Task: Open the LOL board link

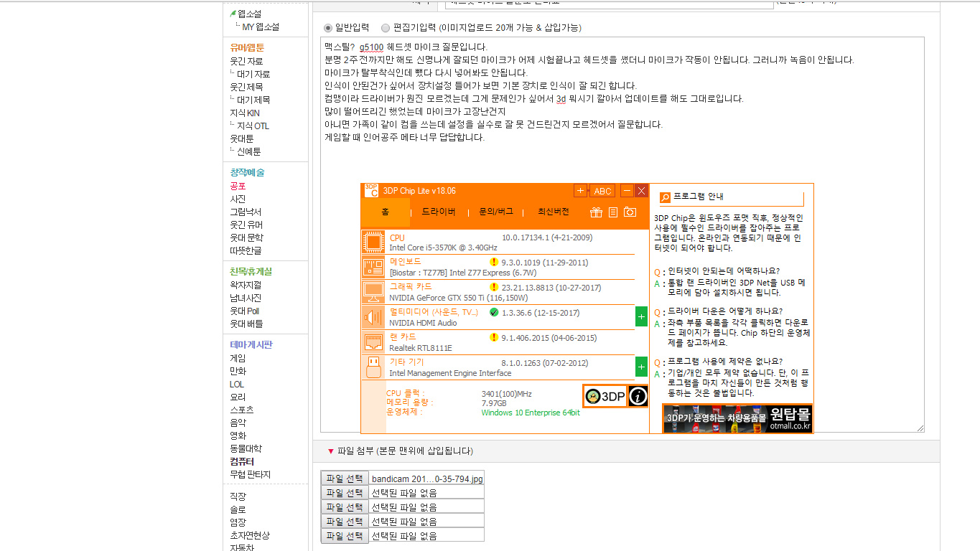Action: [237, 385]
